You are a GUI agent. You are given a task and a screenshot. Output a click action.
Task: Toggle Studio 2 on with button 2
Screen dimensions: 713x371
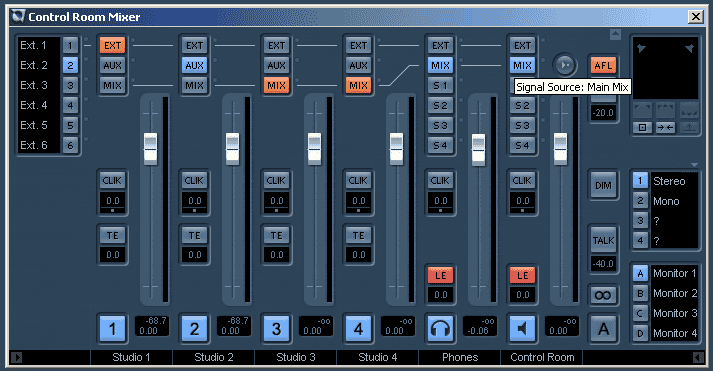(194, 328)
